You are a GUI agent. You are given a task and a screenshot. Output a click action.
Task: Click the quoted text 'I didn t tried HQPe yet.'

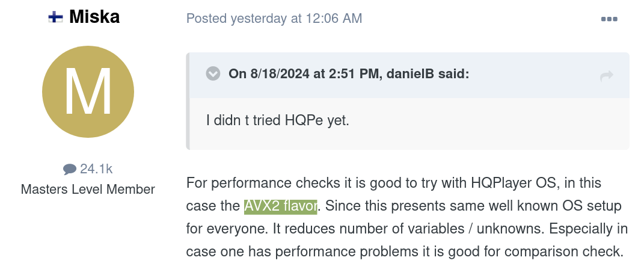[278, 121]
